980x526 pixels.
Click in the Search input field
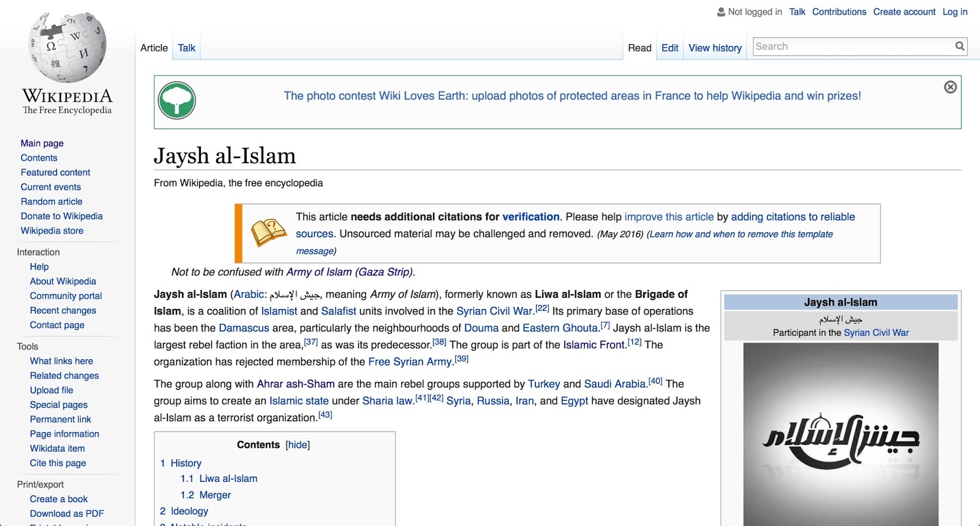coord(851,47)
